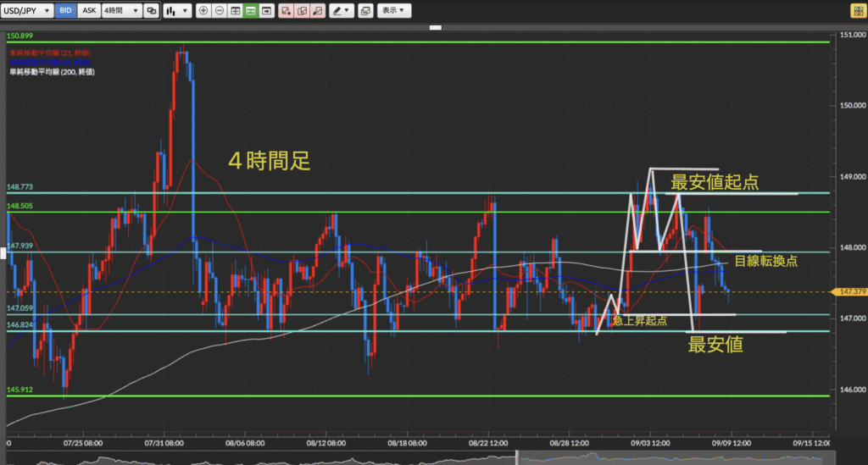Open the 表示 menu

393,10
